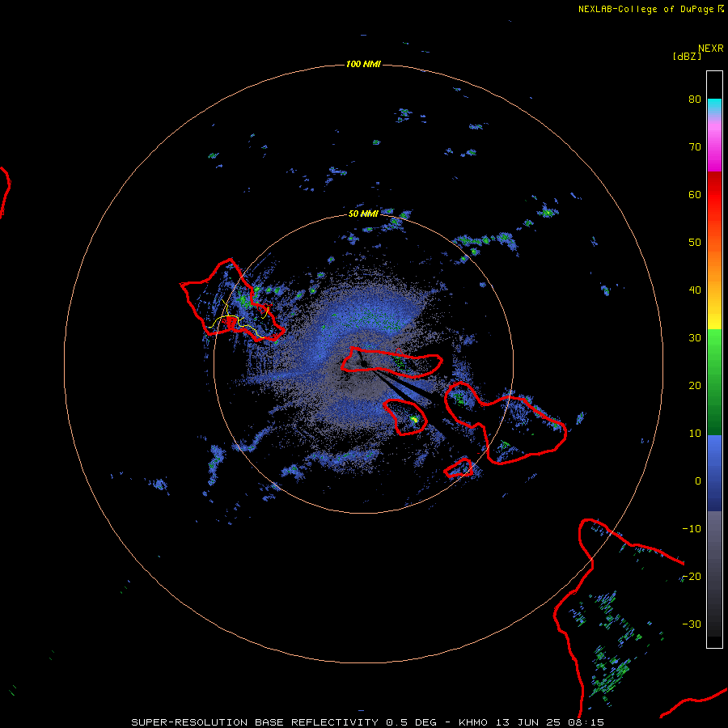This screenshot has height=728, width=728.
Task: Click the 0 dBZ scale value
Action: (x=698, y=481)
